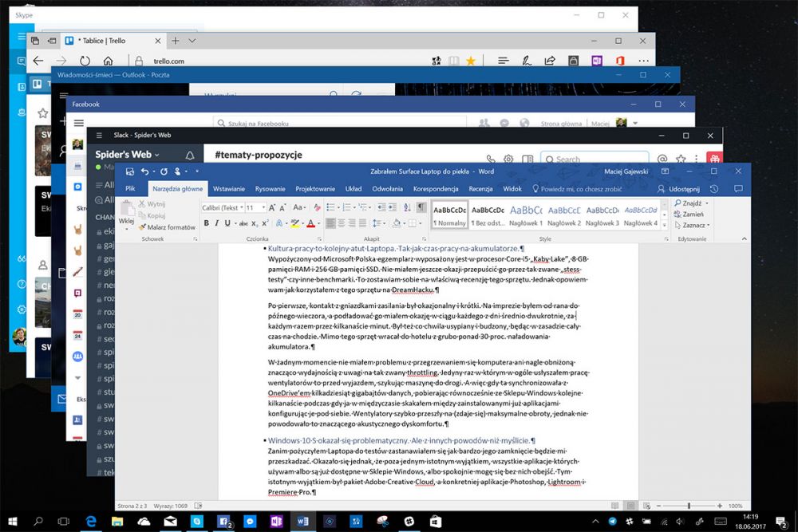Image resolution: width=798 pixels, height=532 pixels.
Task: Apply the yellow text highlight color
Action: click(x=294, y=223)
